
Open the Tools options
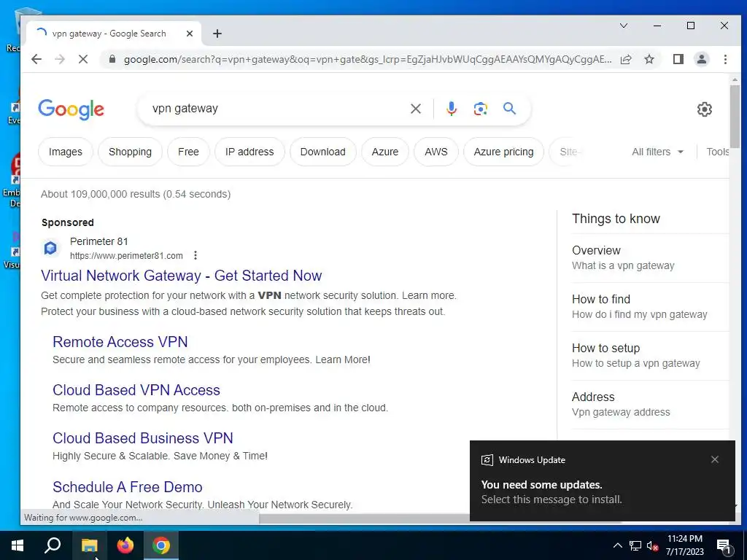718,152
